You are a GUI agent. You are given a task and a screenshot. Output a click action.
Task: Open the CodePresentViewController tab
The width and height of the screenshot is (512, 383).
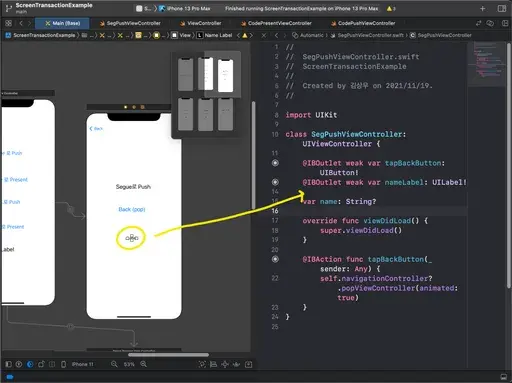276,23
